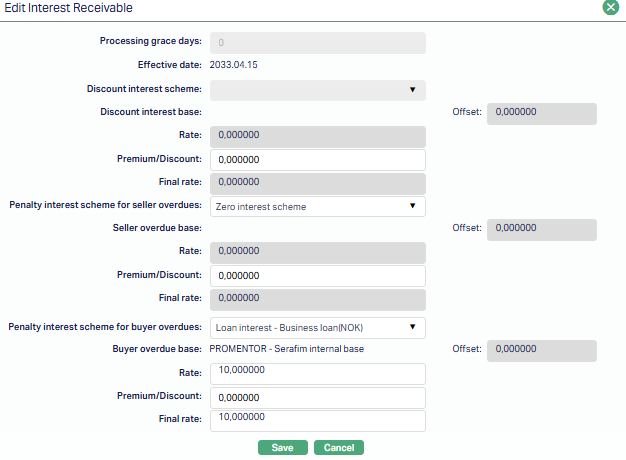Viewport: 626px width, 460px height.
Task: Click the discount Premium/Discount input field
Action: point(318,160)
